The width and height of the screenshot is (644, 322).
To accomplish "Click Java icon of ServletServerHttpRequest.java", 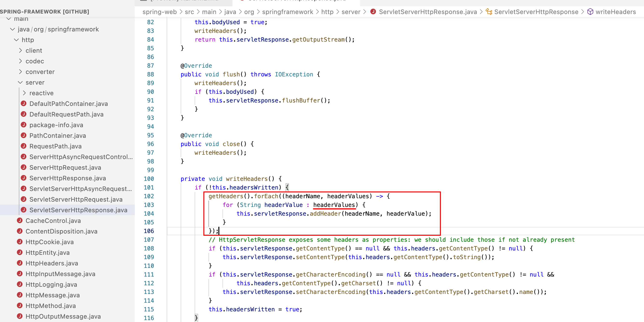I will tap(24, 199).
